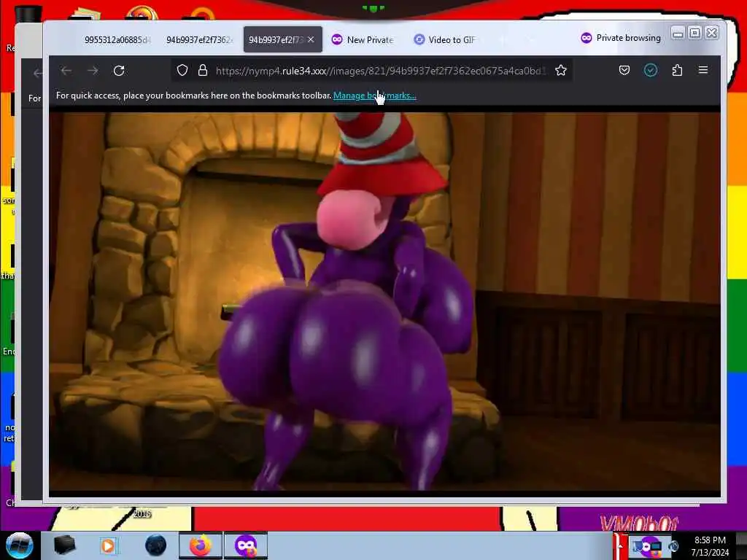Click the padlock site security icon

203,71
